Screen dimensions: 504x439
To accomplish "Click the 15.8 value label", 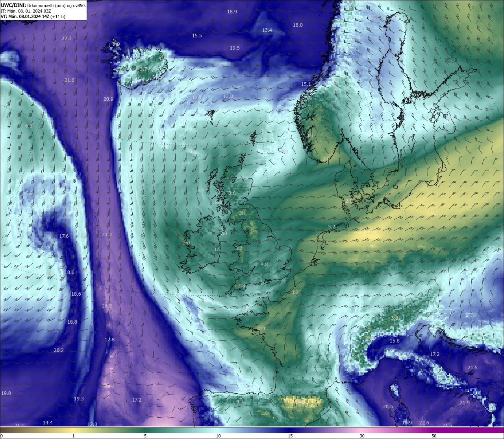I will tap(395, 341).
